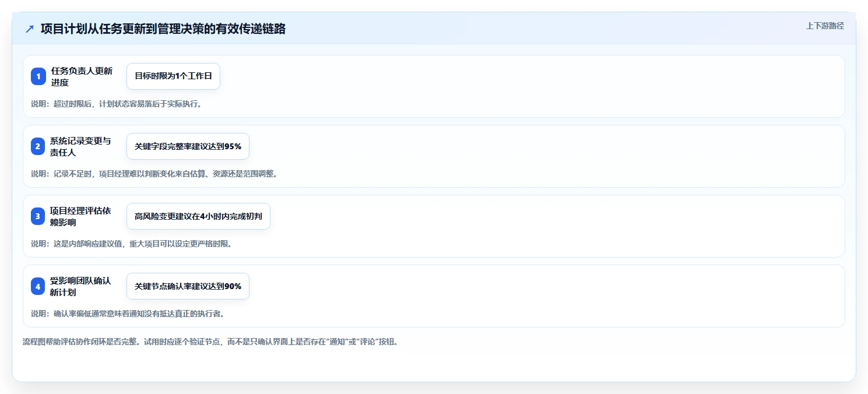Click the 上下游路径 label in header

click(x=825, y=26)
